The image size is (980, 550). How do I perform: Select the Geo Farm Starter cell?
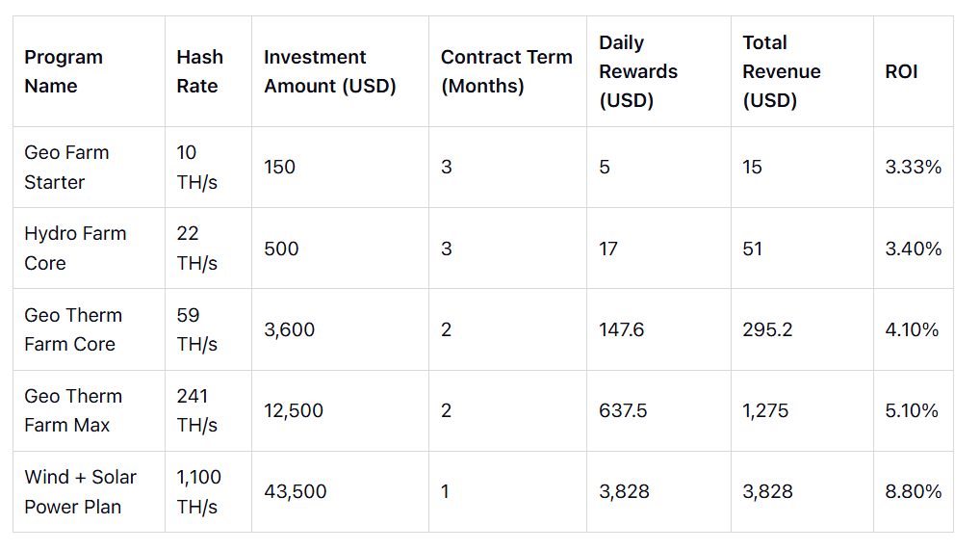tap(66, 168)
